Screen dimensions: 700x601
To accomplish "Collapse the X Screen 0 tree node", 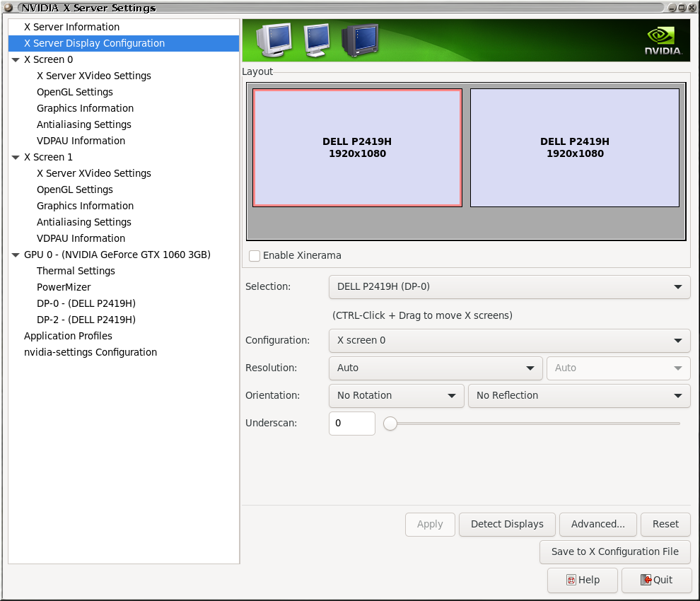I will (x=16, y=60).
